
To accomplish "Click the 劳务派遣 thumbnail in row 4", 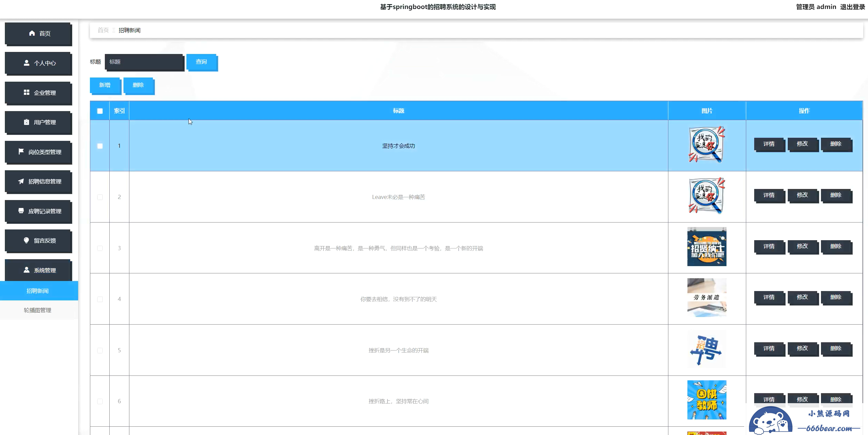I will (707, 298).
